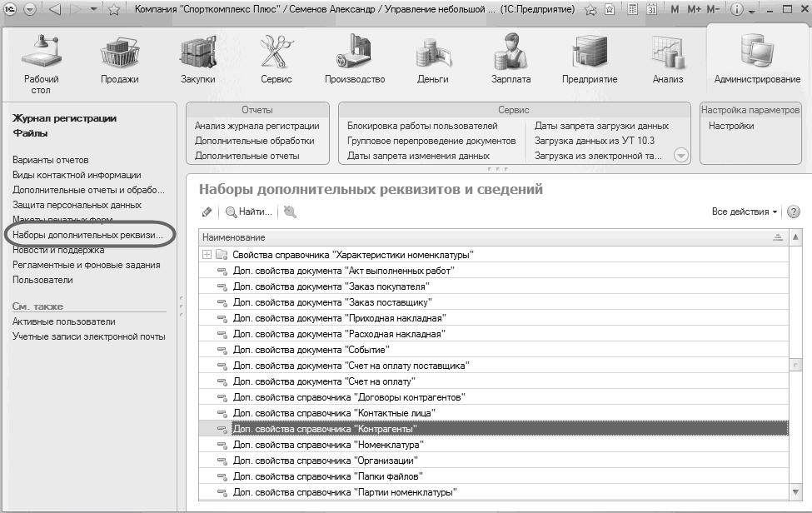This screenshot has height=513, width=812.
Task: Click the Найти... search button
Action: pyautogui.click(x=248, y=212)
